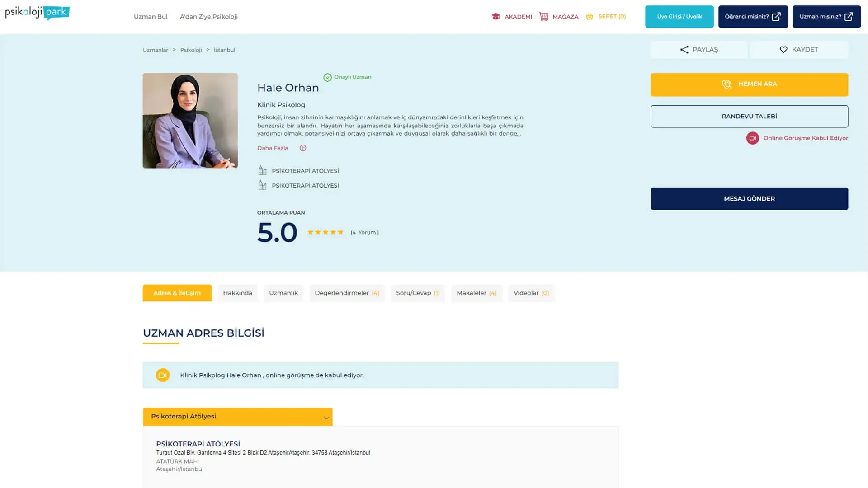Open the Değerlendirmeler tab
The height and width of the screenshot is (488, 868).
click(x=347, y=293)
